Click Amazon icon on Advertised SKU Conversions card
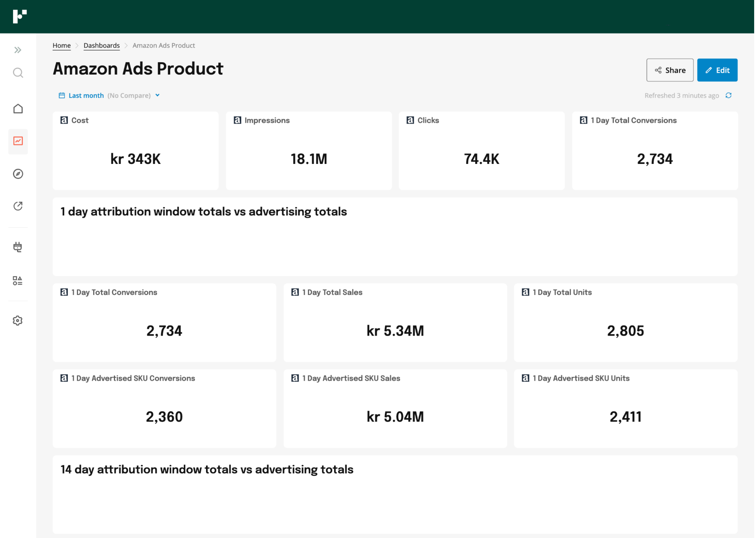The width and height of the screenshot is (756, 538). 64,378
